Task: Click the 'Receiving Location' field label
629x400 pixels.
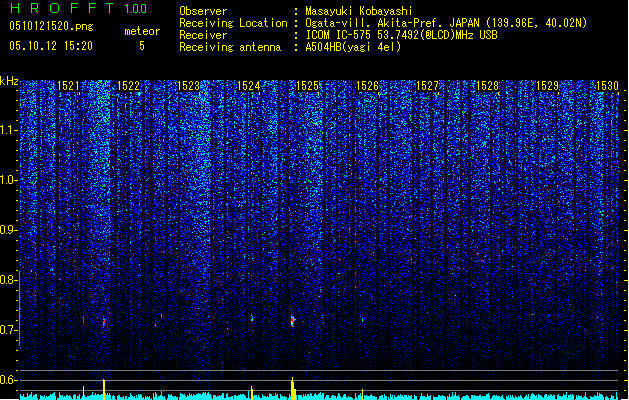Action: [x=233, y=23]
